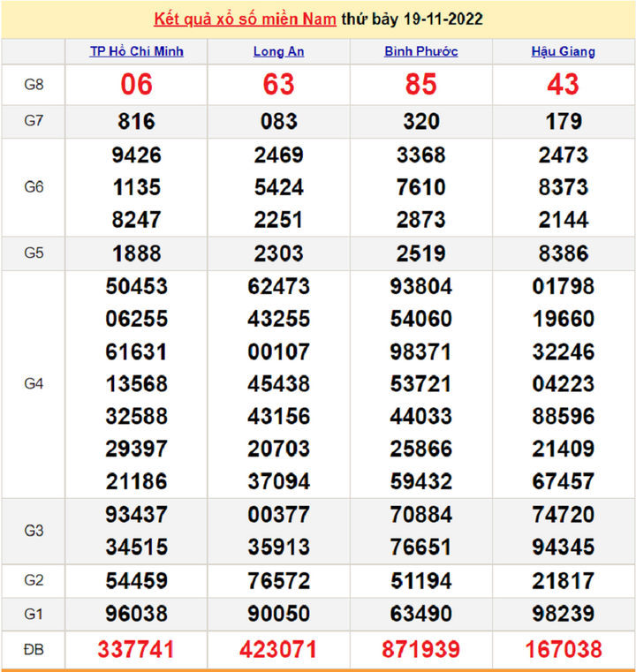The width and height of the screenshot is (636, 672).
Task: Select the G5 result 1888
Action: coord(137,253)
